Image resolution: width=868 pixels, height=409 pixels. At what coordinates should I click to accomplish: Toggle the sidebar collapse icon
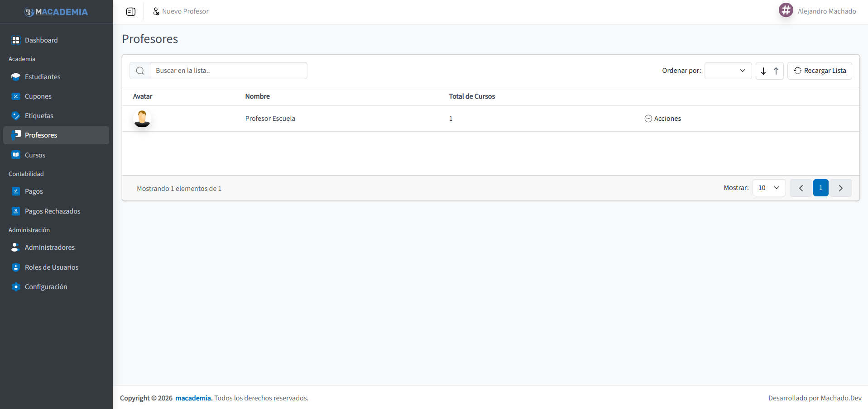click(131, 11)
